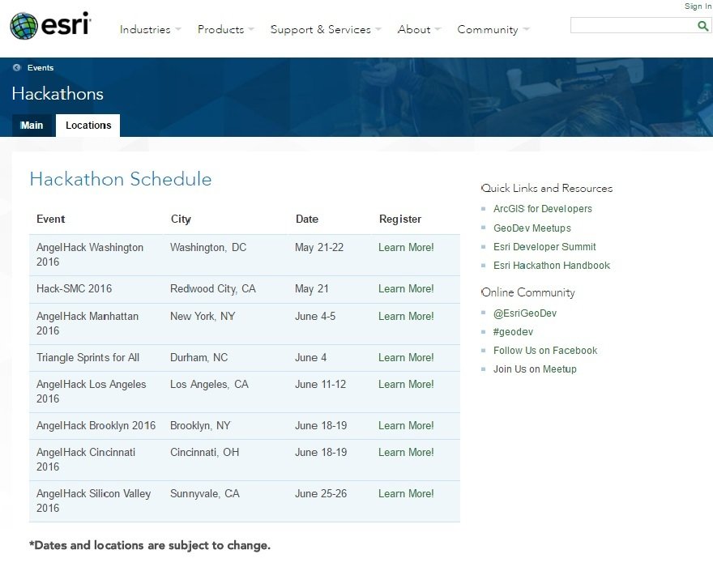This screenshot has height=588, width=713.
Task: Click the Hack-SMC 2016 event name
Action: (74, 289)
